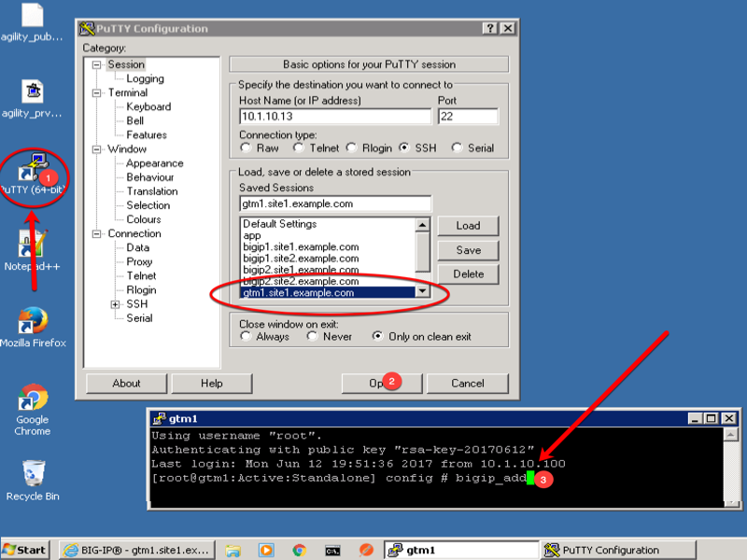Set close window on exit to Never
This screenshot has width=747, height=560.
click(313, 336)
